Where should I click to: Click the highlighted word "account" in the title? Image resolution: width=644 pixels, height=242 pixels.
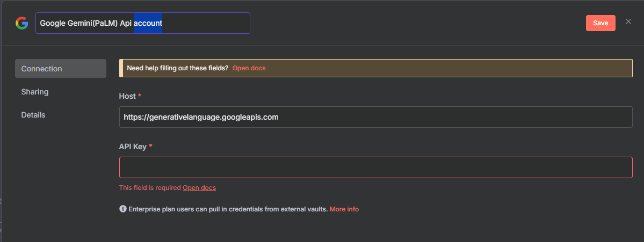pos(148,23)
